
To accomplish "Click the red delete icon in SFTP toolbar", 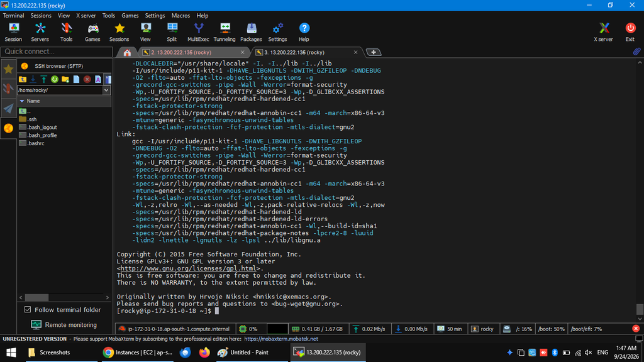I will (87, 79).
